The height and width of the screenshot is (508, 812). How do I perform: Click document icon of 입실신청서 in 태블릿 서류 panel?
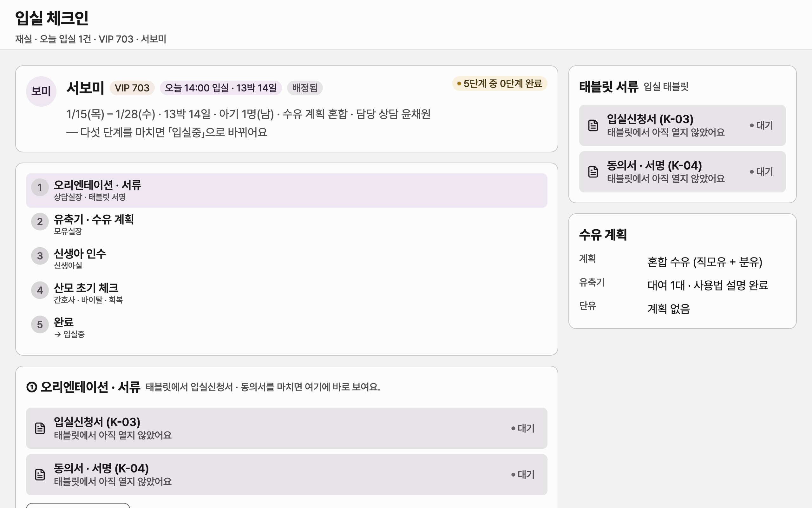click(x=593, y=125)
